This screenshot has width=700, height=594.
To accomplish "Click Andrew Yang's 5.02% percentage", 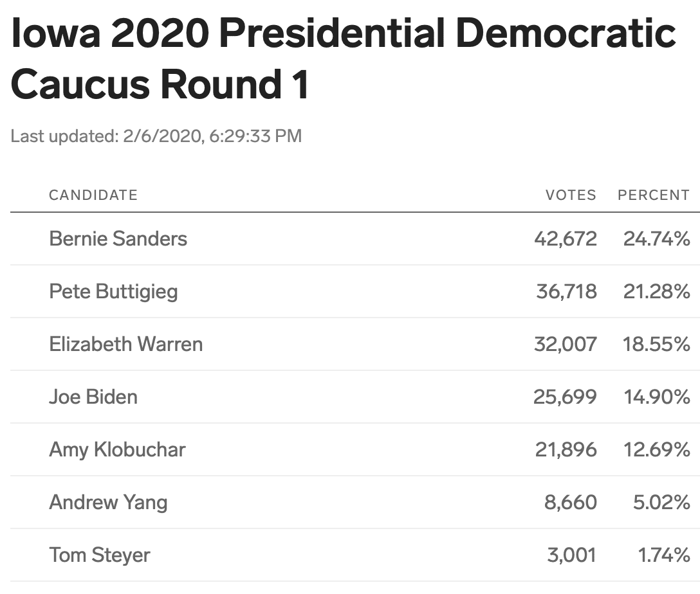I will tap(661, 503).
